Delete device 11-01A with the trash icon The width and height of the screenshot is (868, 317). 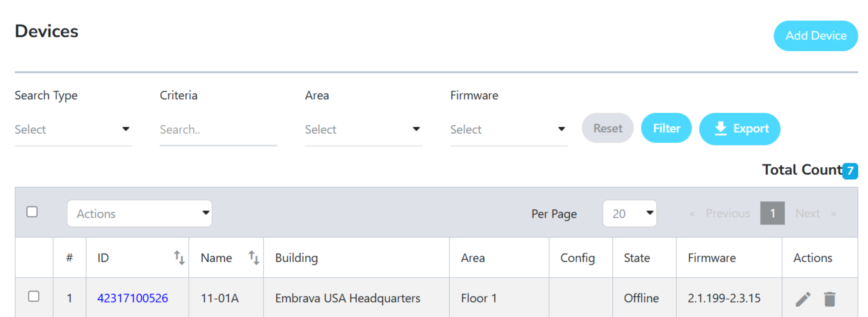pos(830,299)
